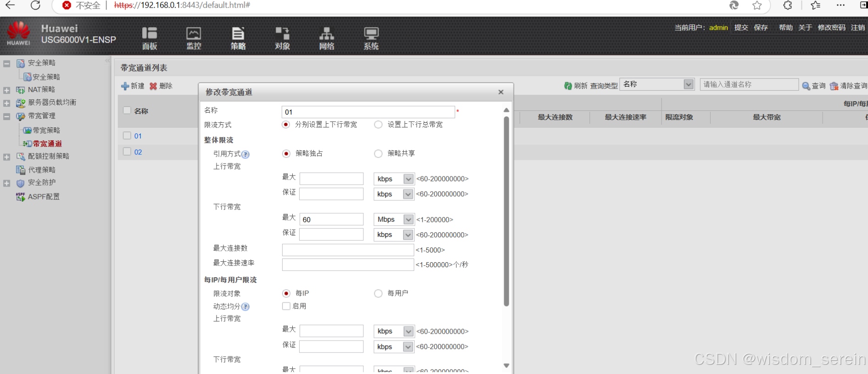Collapse the 带宽管理 tree node
This screenshot has height=374, width=868.
coord(6,116)
